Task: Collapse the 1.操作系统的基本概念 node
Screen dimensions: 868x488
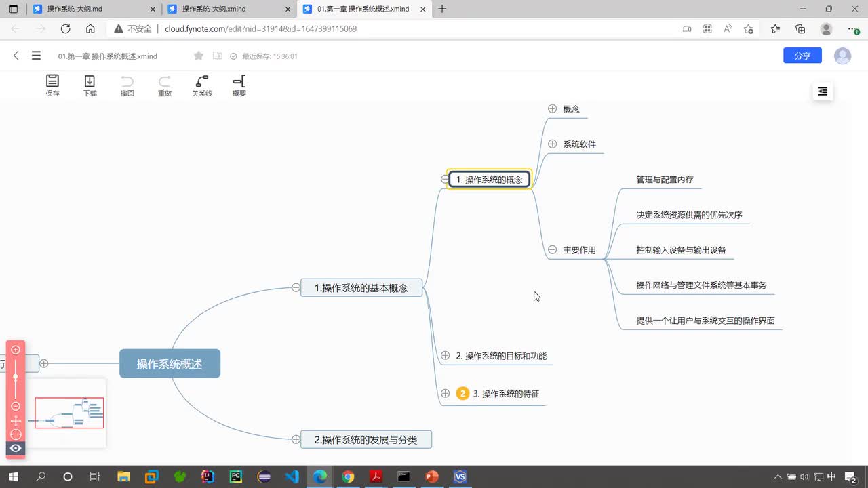Action: 296,287
